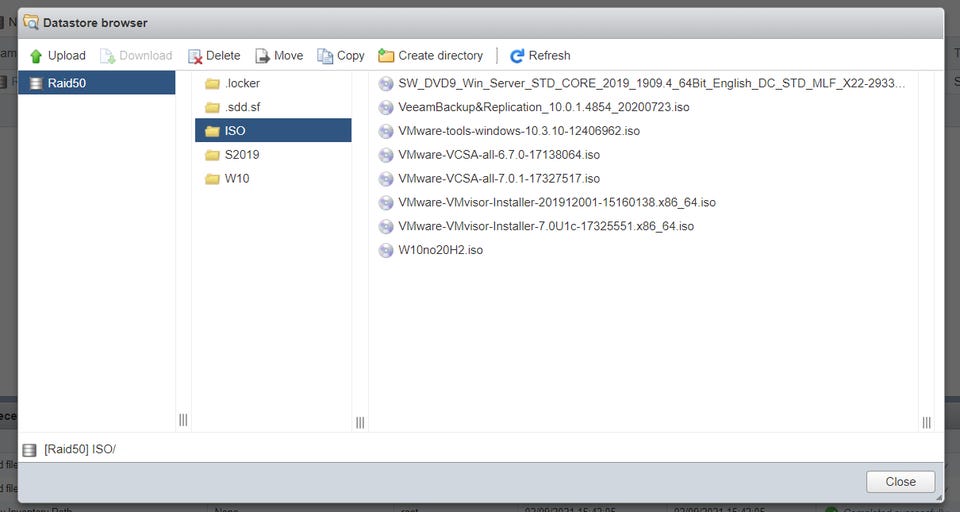Click the S2019 folder icon
The width and height of the screenshot is (960, 512).
tap(212, 155)
